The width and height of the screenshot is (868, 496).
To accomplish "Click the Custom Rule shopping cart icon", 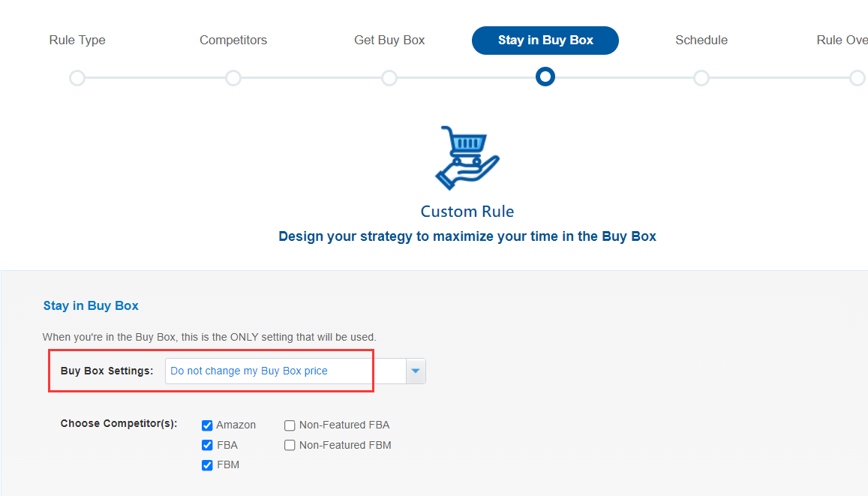I will [467, 158].
